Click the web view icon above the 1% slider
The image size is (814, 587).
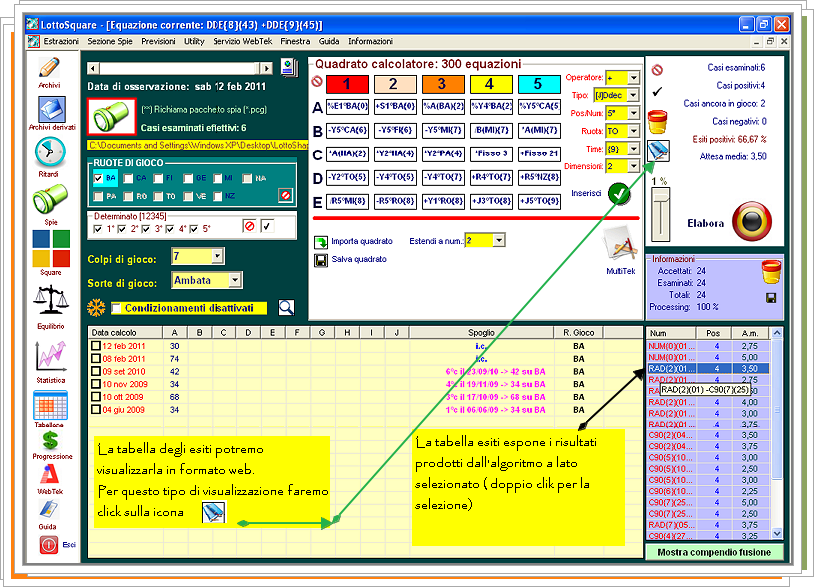coord(658,151)
